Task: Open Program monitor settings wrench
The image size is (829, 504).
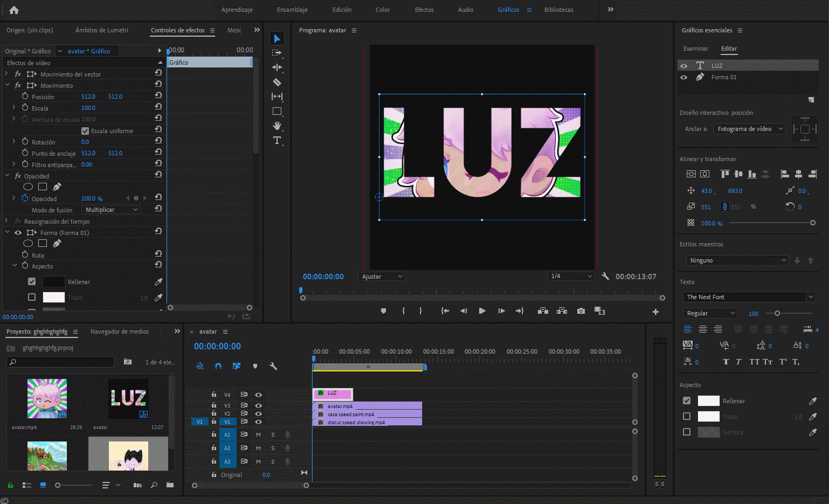Action: 605,276
